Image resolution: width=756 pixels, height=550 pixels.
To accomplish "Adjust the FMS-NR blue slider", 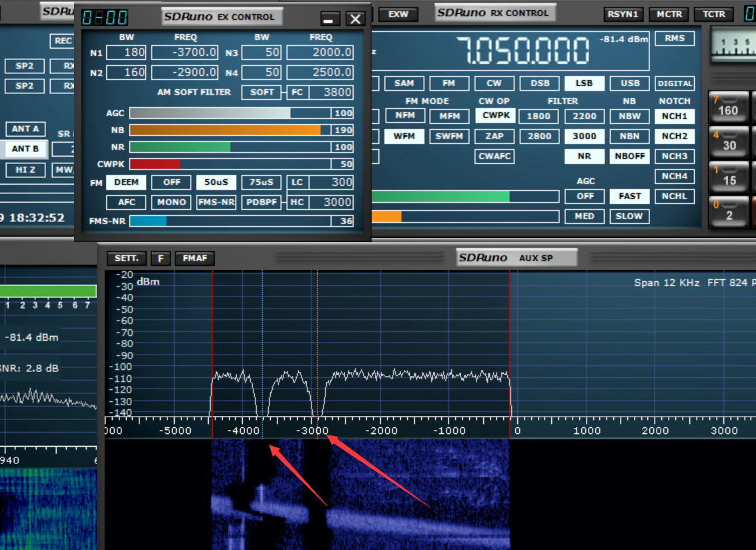I will click(230, 221).
